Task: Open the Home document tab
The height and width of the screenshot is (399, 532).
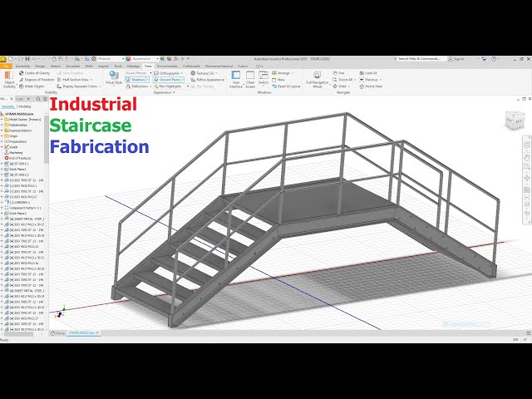Action: click(x=57, y=333)
